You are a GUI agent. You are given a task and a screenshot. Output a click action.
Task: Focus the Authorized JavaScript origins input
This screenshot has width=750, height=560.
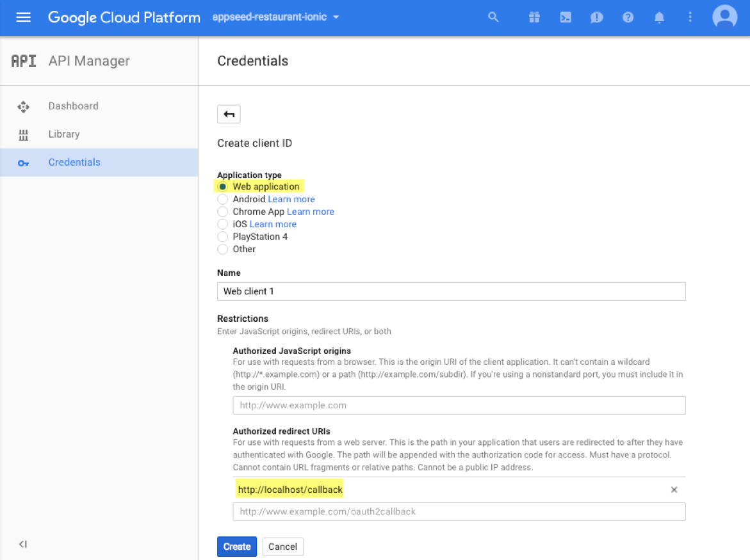pos(459,405)
